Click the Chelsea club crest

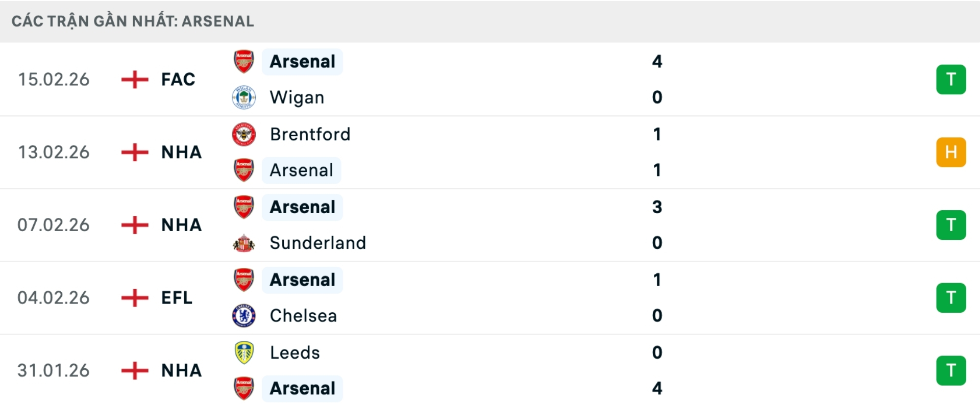[244, 316]
